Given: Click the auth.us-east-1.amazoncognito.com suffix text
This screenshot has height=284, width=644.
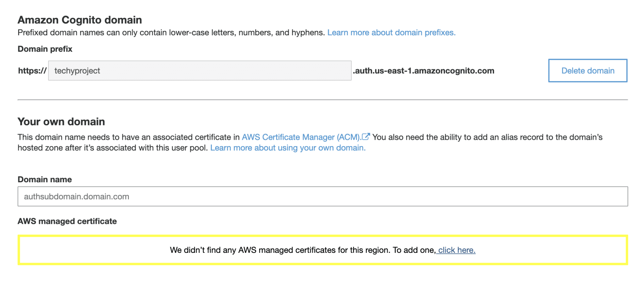Looking at the screenshot, I should (424, 71).
